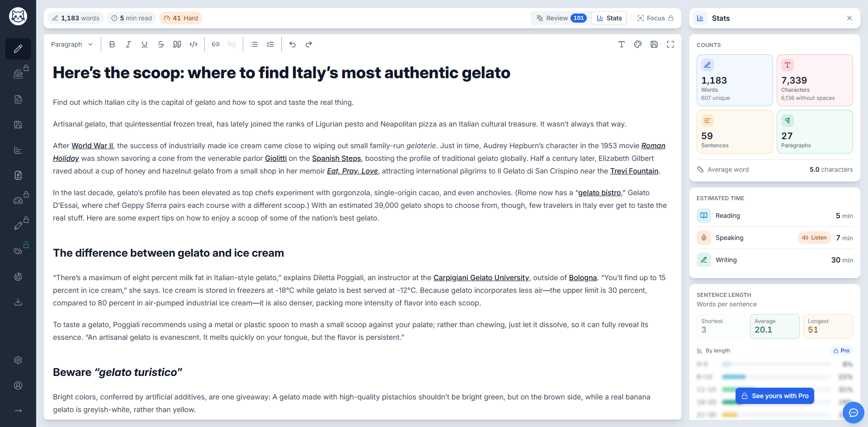Viewport: 868px width, 427px height.
Task: Create a bulleted list
Action: pyautogui.click(x=254, y=44)
